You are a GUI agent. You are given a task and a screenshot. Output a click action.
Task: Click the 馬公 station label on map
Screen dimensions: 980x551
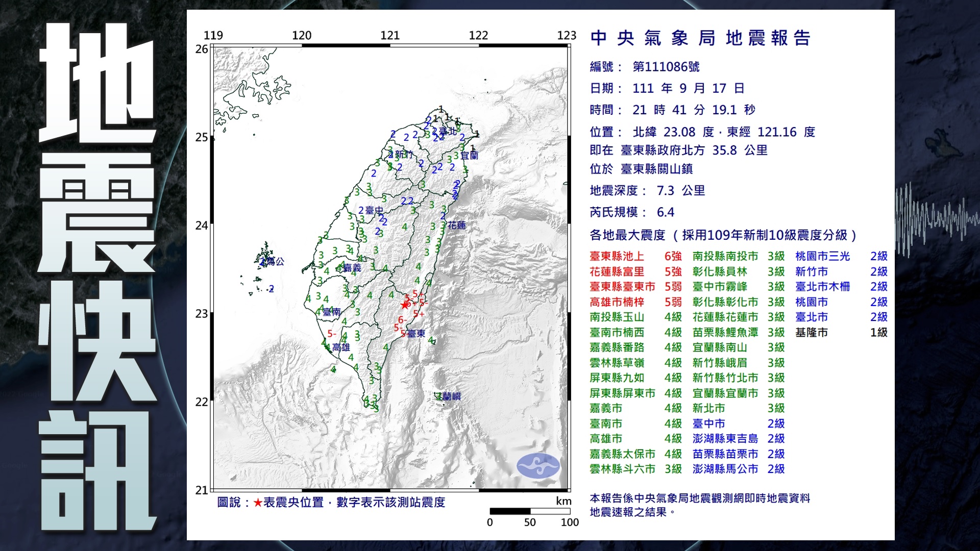[276, 261]
